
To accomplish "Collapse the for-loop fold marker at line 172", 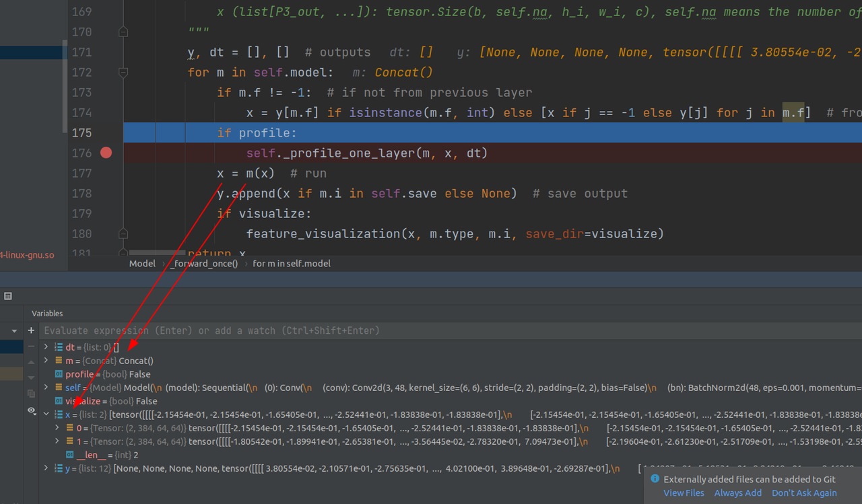I will pyautogui.click(x=123, y=72).
